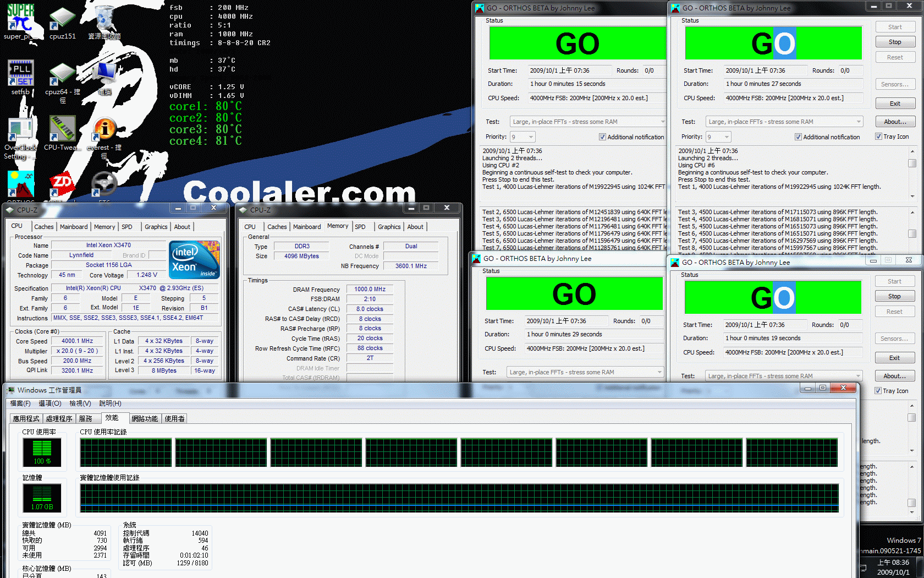Click About... in top-right ORTHOS window
Image resolution: width=924 pixels, height=578 pixels.
(x=895, y=122)
